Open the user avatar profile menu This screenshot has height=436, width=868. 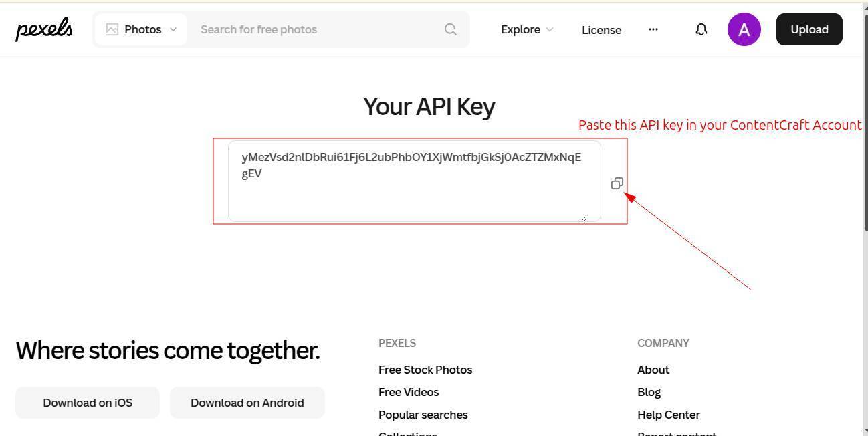click(744, 29)
